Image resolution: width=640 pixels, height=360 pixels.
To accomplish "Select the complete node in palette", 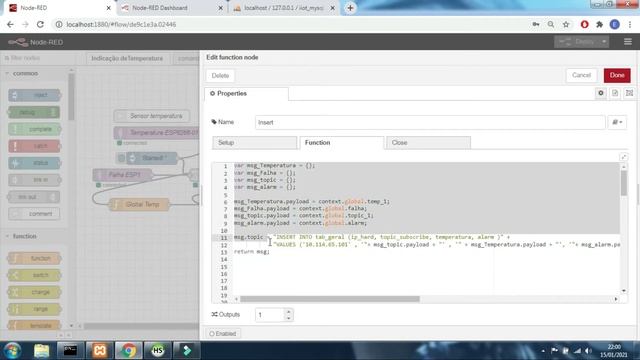I will coord(35,129).
